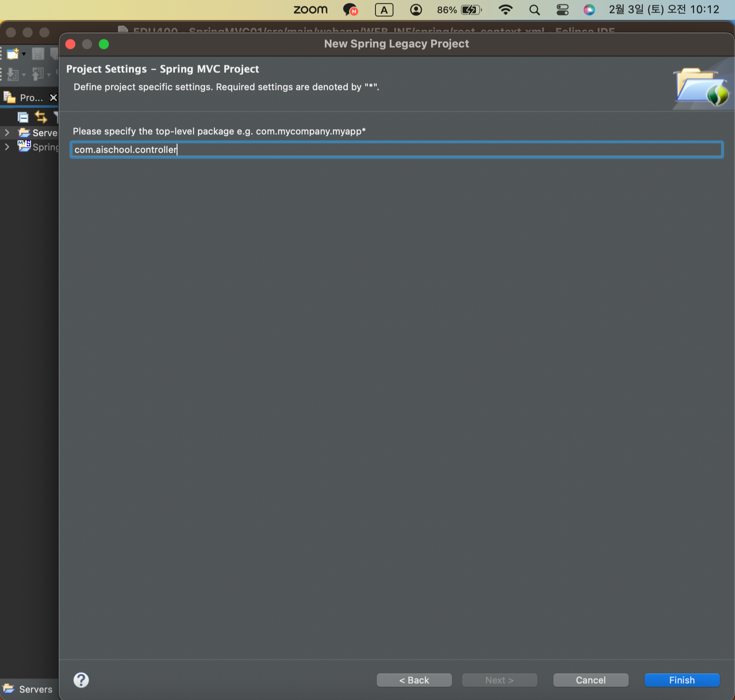This screenshot has height=700, width=735.
Task: Click the top-level package input field
Action: 396,149
